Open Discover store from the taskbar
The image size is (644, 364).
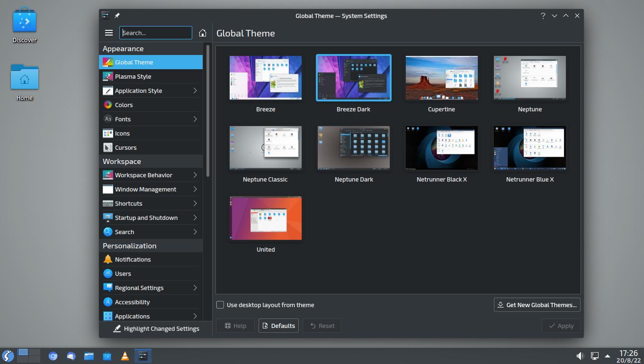click(x=107, y=356)
